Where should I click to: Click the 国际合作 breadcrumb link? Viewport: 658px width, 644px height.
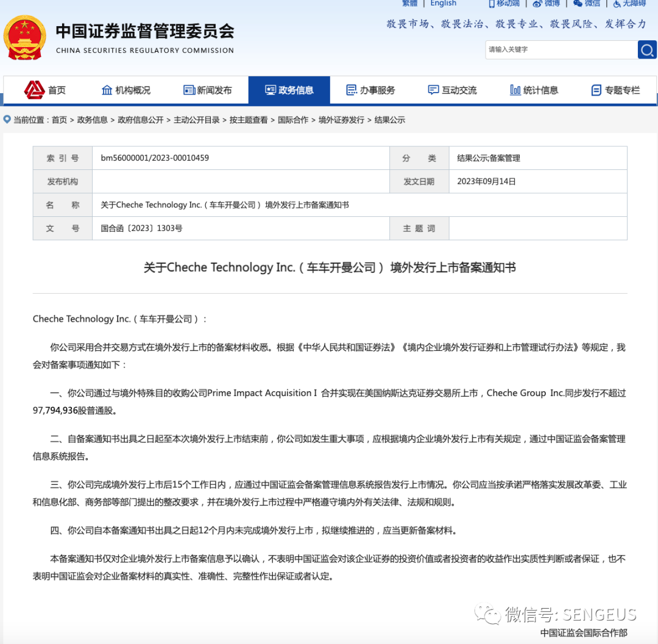tap(293, 120)
